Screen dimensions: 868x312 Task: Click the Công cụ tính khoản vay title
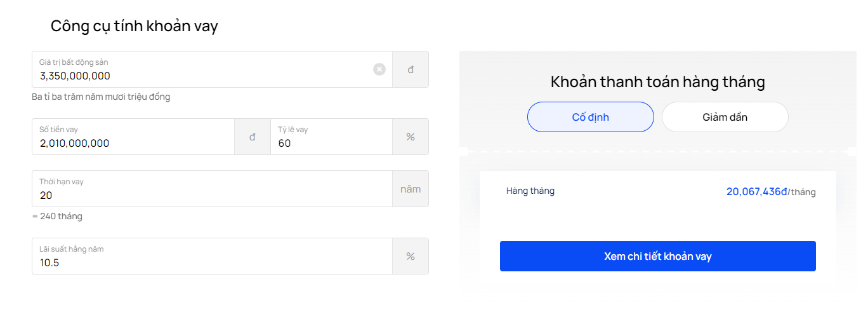(x=135, y=26)
